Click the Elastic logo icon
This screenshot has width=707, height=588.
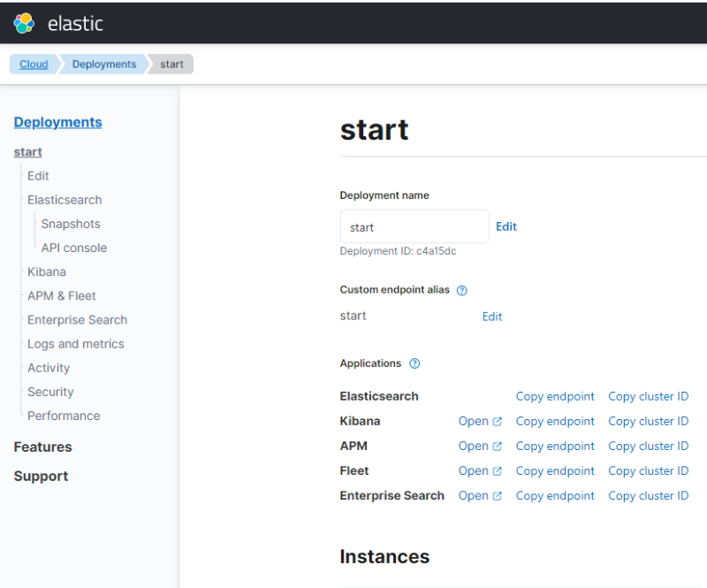[24, 23]
